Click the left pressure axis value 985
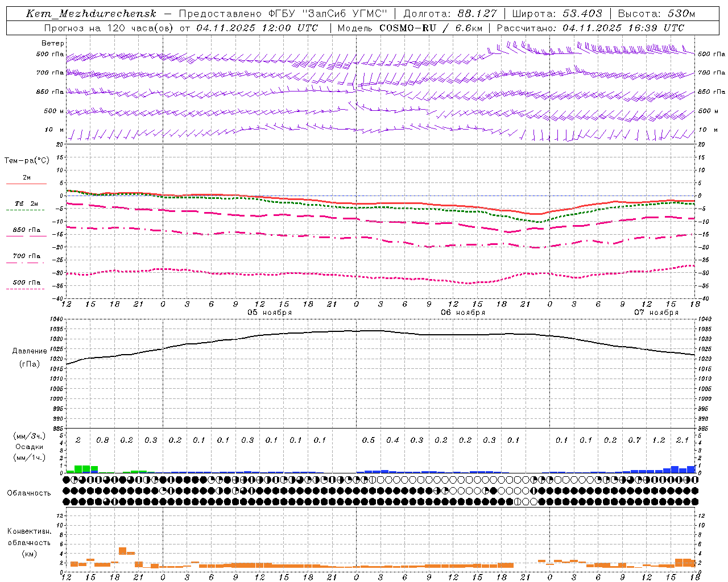728x582 pixels. coord(59,429)
